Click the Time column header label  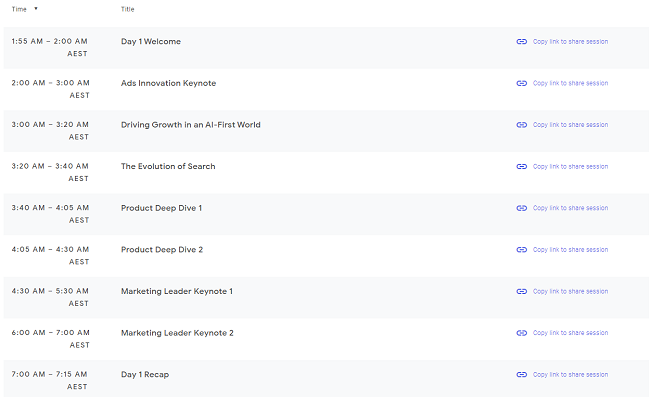click(19, 9)
